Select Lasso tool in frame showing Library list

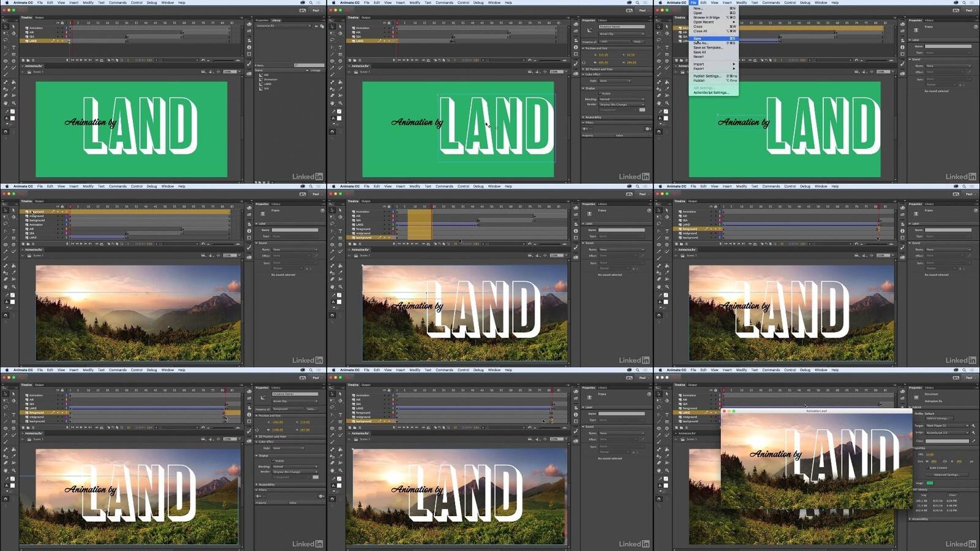click(x=6, y=40)
